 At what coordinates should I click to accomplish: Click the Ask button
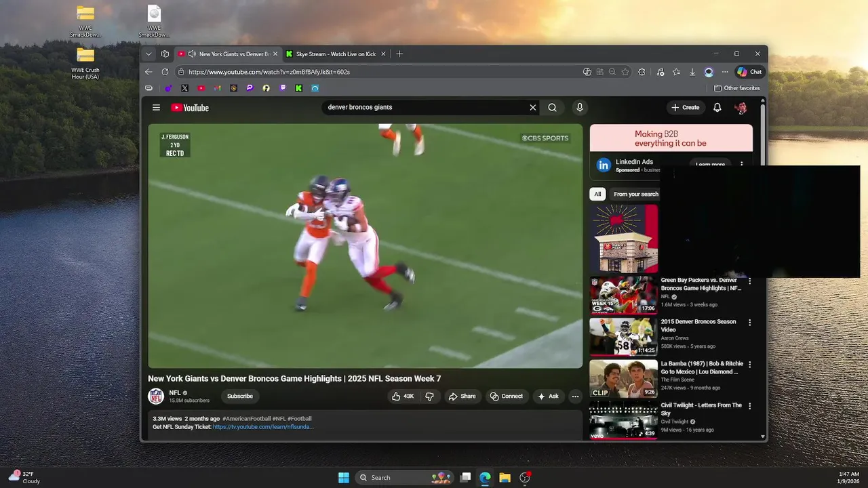tap(548, 396)
